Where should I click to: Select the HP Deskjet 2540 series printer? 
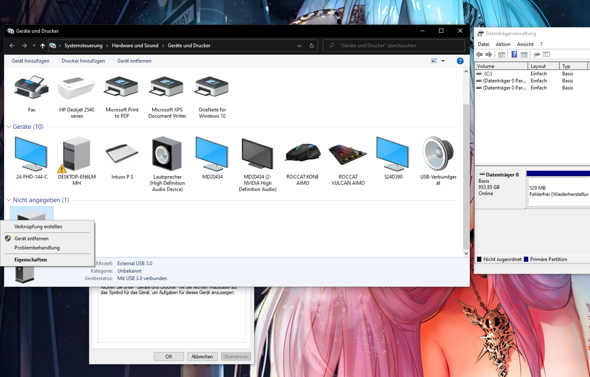(x=76, y=88)
